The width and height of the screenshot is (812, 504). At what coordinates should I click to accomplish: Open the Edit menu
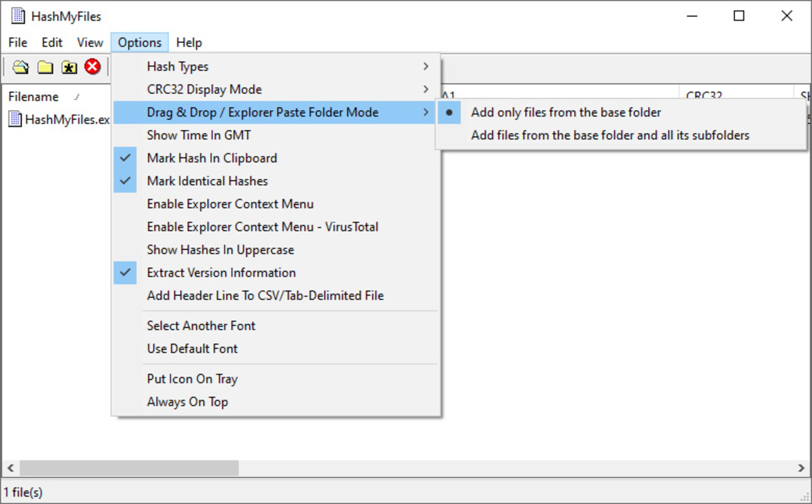click(52, 42)
